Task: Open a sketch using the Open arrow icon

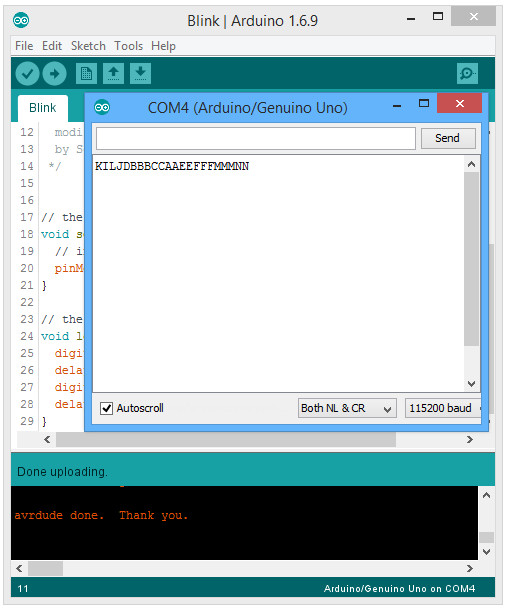Action: pyautogui.click(x=114, y=73)
